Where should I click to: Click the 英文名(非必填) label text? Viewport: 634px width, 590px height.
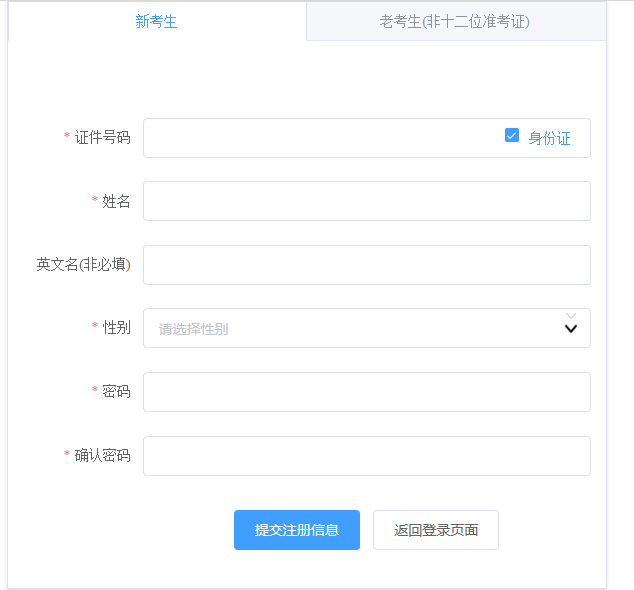coord(83,265)
